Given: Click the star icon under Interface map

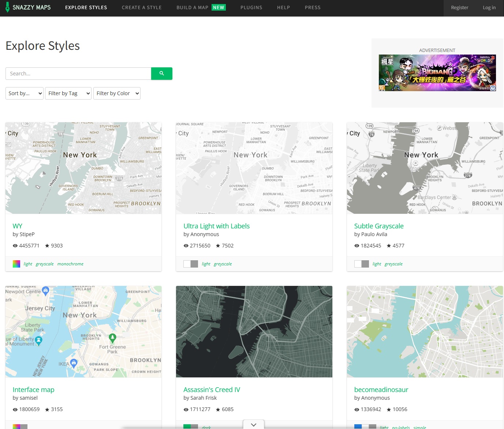Looking at the screenshot, I should coord(47,410).
